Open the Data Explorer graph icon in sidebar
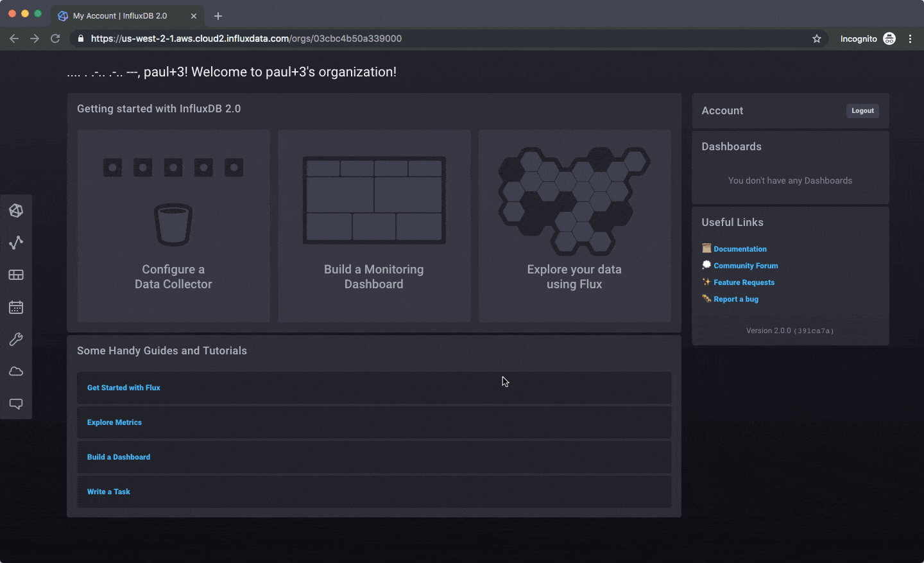 click(x=16, y=243)
